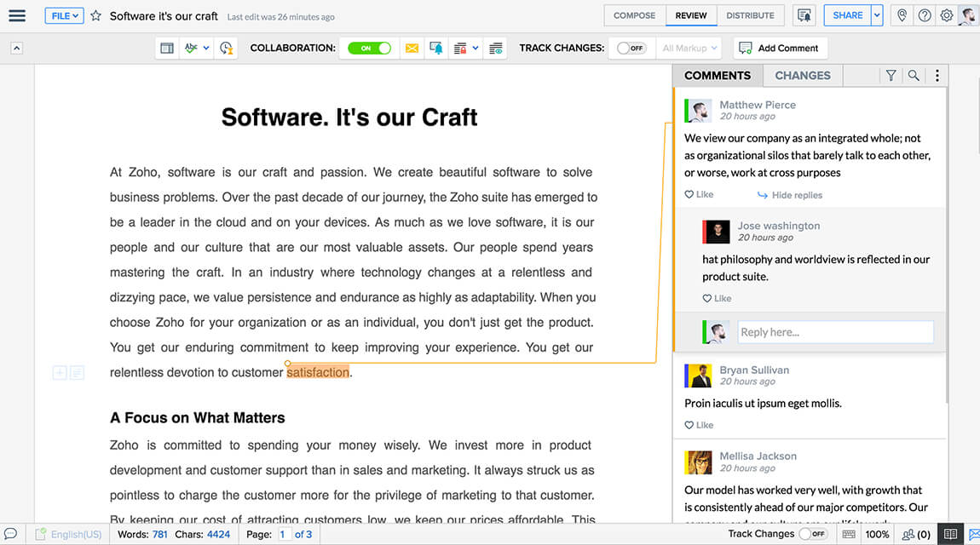Turn off the Collaboration toggle
980x545 pixels.
tap(369, 48)
